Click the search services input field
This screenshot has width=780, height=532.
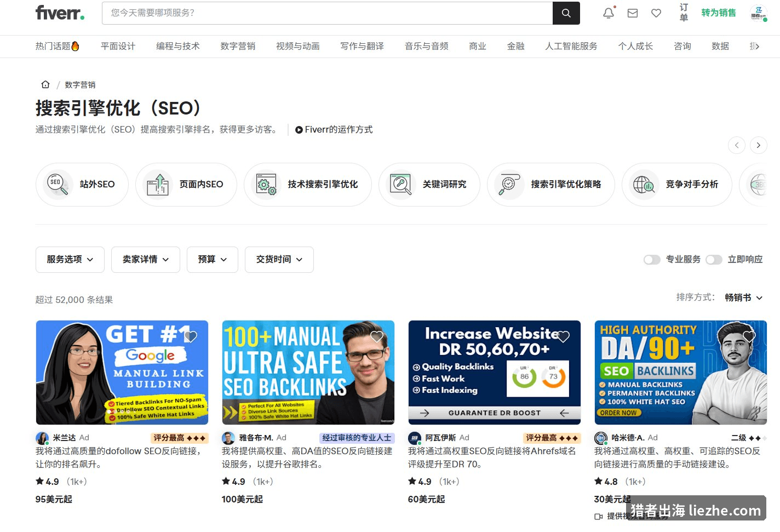click(327, 13)
